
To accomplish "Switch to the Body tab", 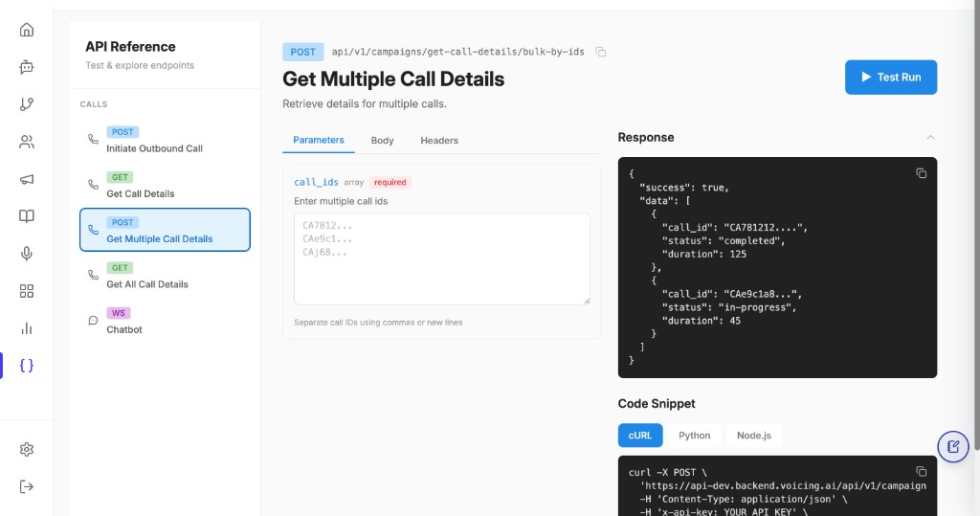I will tap(382, 141).
